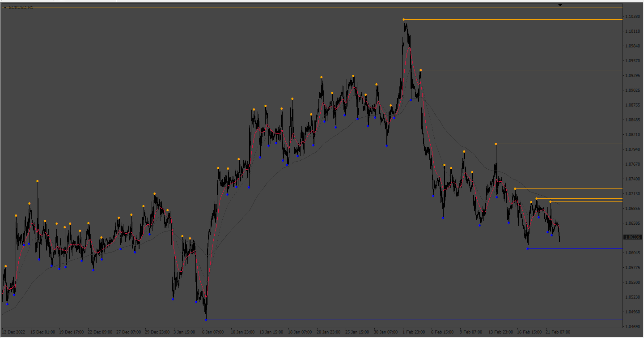This screenshot has height=338, width=644.
Task: Click the 1.06585 price scale value
Action: click(632, 223)
